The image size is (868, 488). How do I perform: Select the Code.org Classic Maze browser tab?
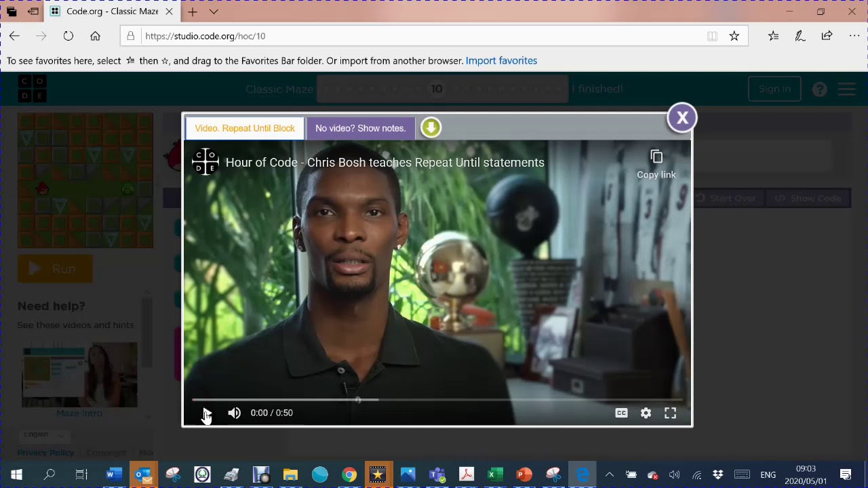[112, 12]
